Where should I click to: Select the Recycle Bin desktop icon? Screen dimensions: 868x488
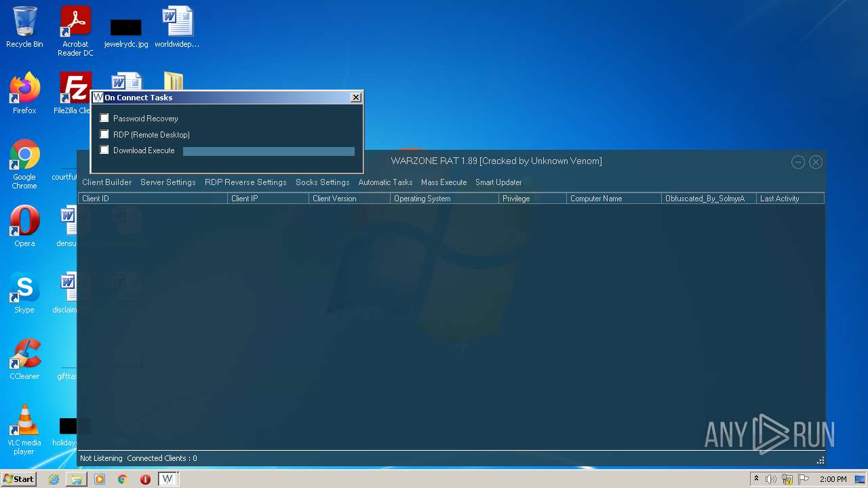pyautogui.click(x=24, y=27)
